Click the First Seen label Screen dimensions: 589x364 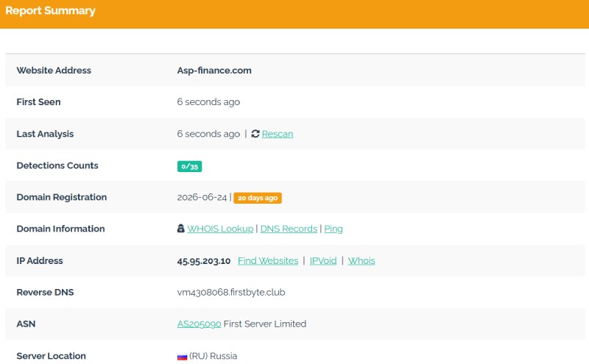38,102
